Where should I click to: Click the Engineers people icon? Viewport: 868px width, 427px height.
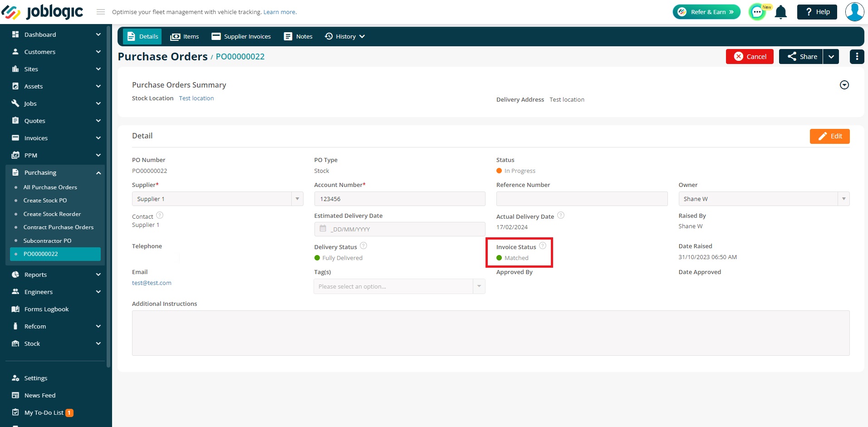(x=15, y=292)
